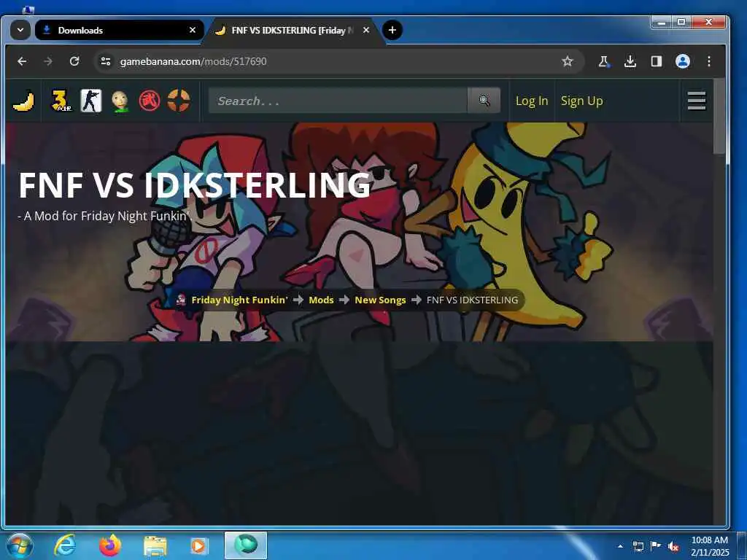Click the page vertical scrollbar thumb

(719, 116)
